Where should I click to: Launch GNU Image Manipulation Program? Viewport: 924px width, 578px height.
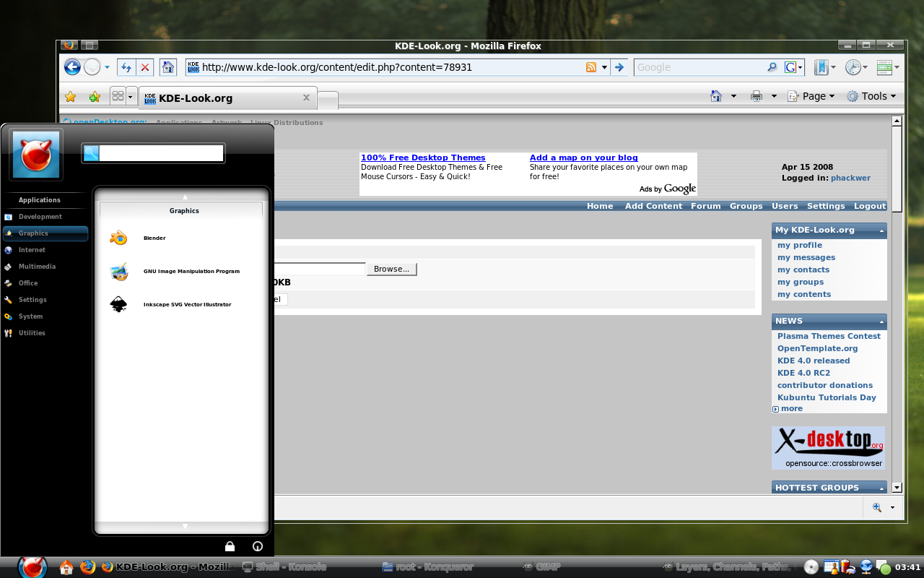180,271
